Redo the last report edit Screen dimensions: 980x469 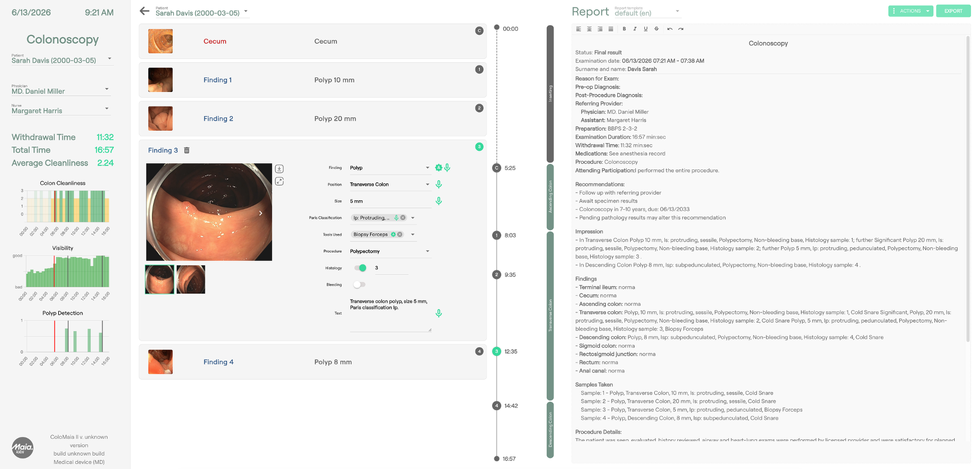coord(681,29)
